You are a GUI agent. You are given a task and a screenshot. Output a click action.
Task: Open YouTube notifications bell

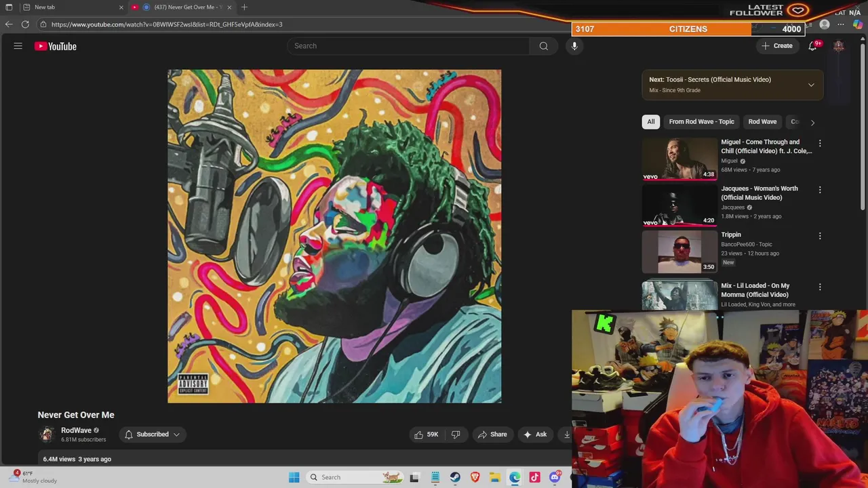[812, 46]
